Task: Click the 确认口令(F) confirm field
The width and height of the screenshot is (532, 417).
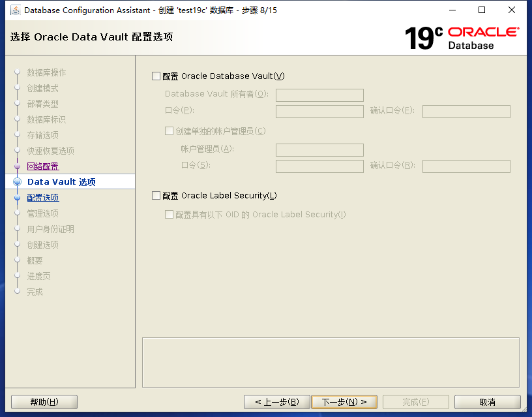Action: click(x=466, y=112)
